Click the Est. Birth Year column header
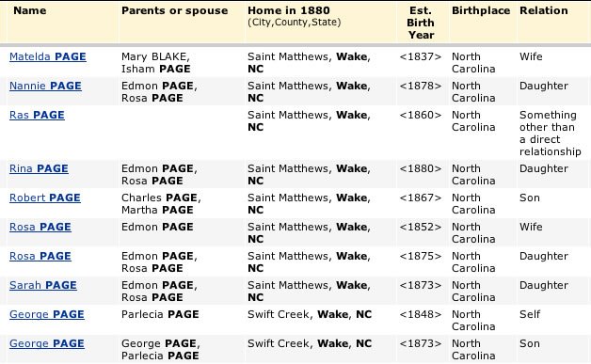Screen dimensions: 591x364 pos(421,23)
